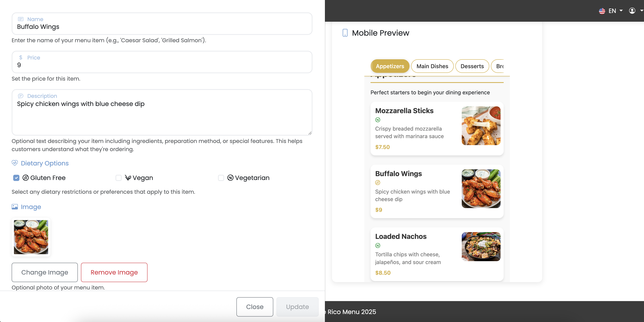Click the heart-pulse icon beside Dietary Options
This screenshot has width=644, height=322.
[15, 163]
